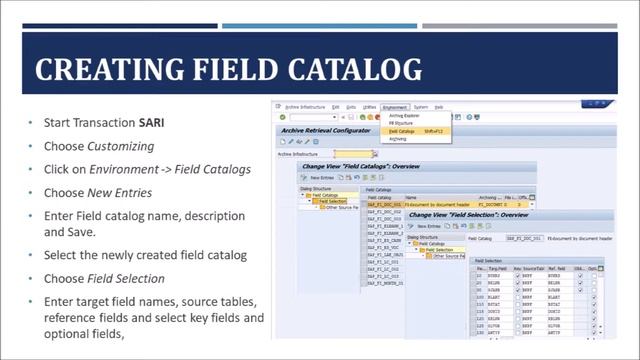Select the SAP_FI_DOC_002 row in the Field Catalog table

(x=384, y=212)
